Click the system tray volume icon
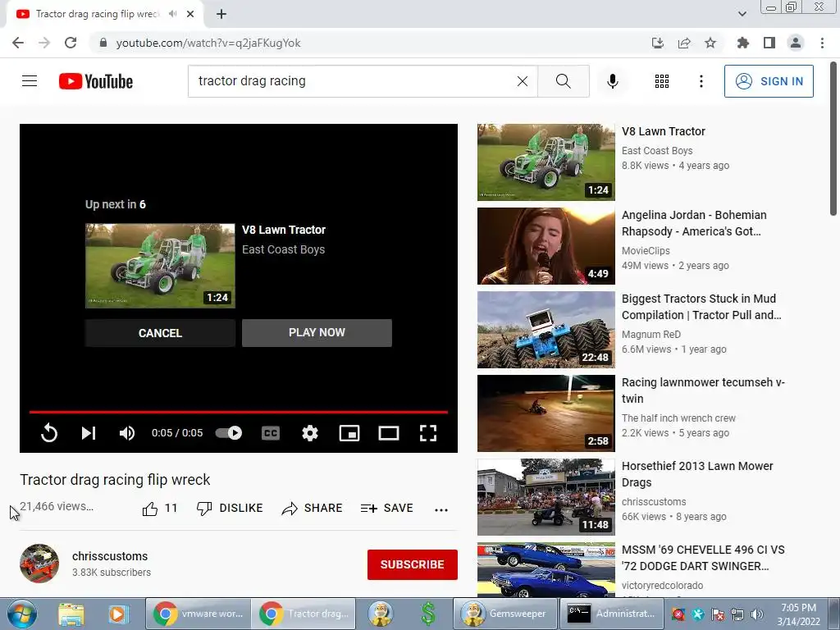Viewport: 840px width, 630px height. pos(756,614)
